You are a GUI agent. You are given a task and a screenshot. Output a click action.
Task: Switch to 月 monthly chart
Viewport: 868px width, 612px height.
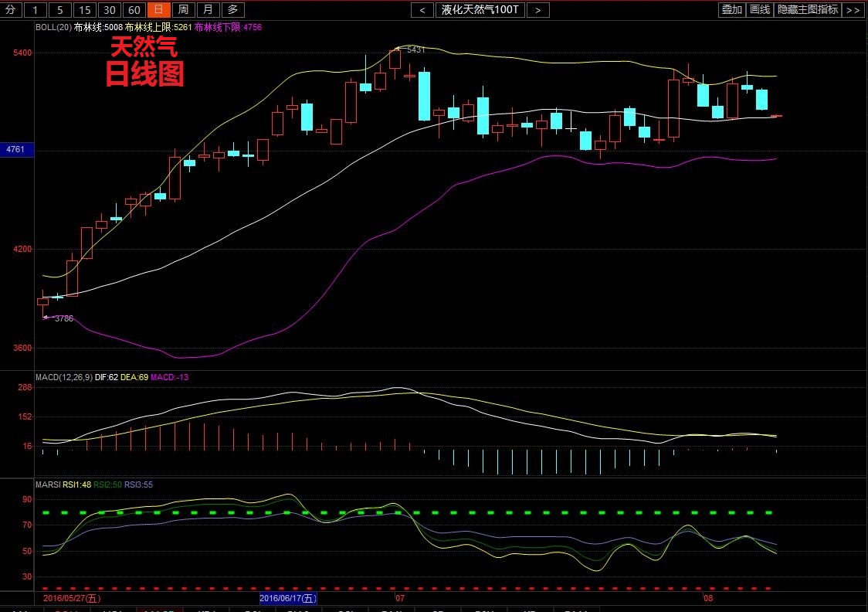coord(208,9)
